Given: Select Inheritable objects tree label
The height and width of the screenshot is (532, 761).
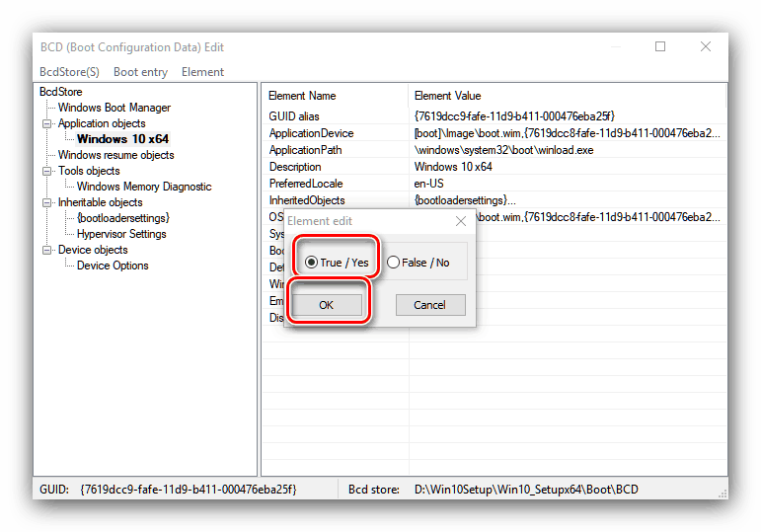Looking at the screenshot, I should click(100, 202).
